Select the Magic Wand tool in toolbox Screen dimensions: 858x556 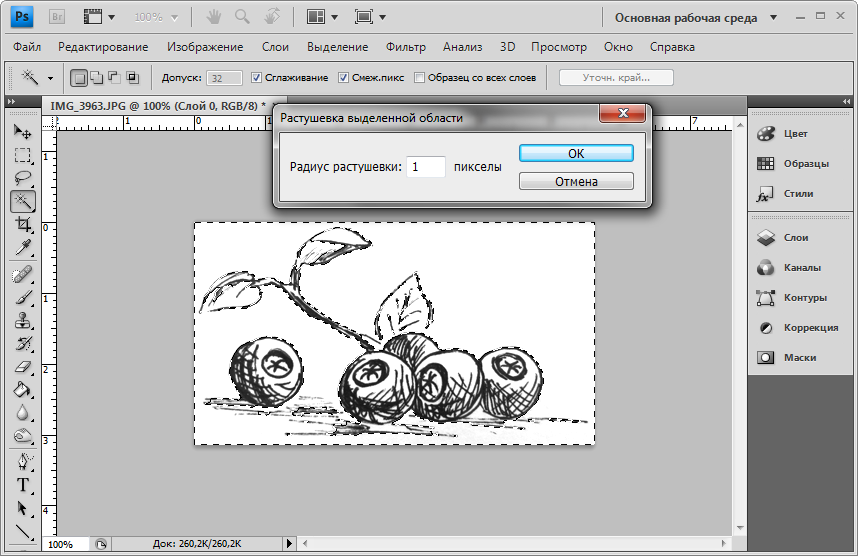coord(22,201)
